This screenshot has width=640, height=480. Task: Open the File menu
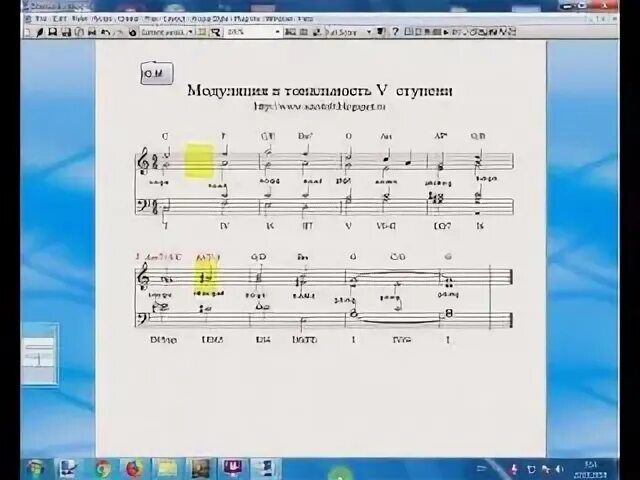point(41,19)
